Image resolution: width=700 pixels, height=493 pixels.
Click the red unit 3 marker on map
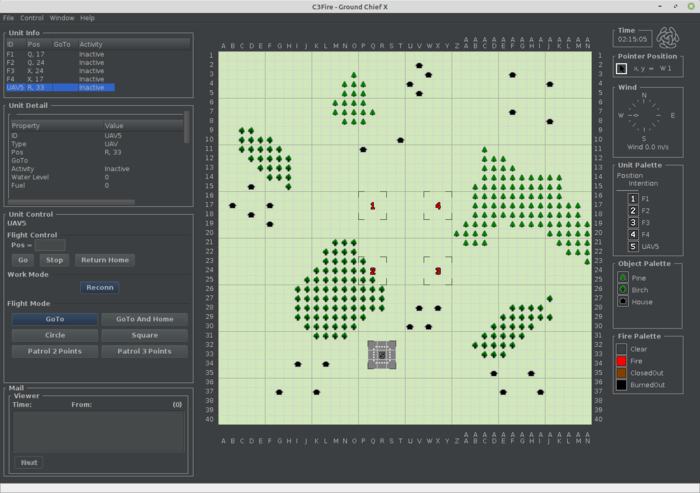pyautogui.click(x=438, y=271)
